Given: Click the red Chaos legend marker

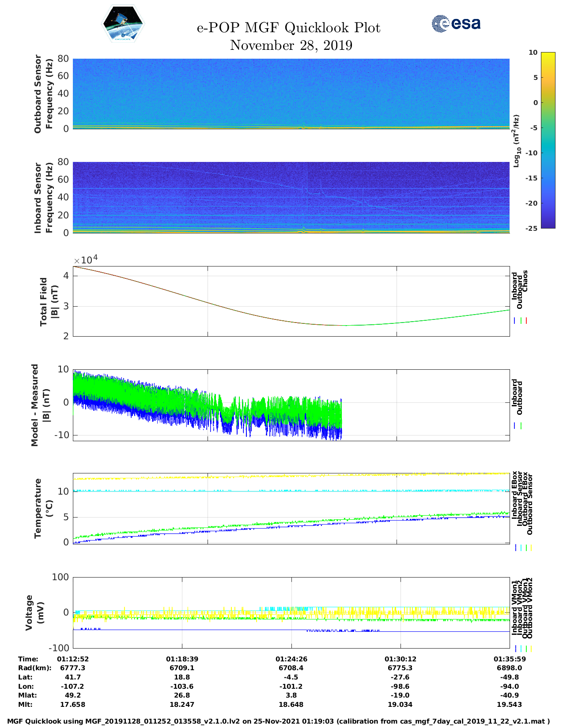Looking at the screenshot, I should click(x=526, y=321).
